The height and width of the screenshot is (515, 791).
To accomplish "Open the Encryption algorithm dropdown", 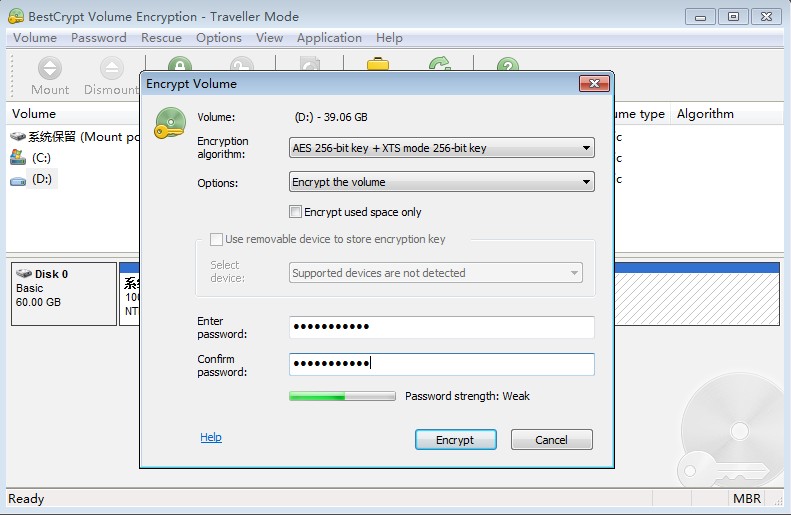I will point(441,148).
